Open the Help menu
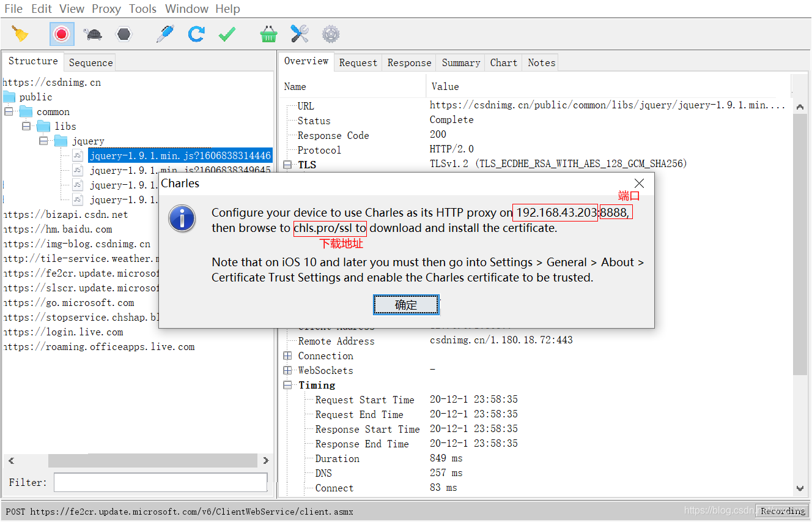Viewport: 812px width, 522px height. click(227, 9)
